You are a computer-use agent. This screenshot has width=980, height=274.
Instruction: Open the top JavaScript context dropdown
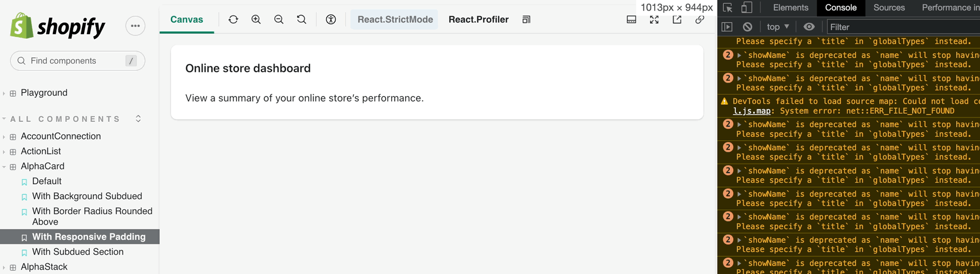778,27
